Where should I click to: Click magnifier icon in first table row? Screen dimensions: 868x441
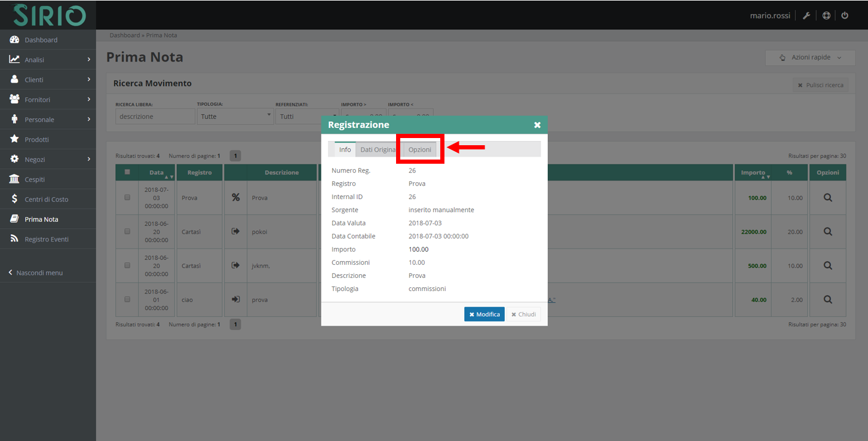827,198
